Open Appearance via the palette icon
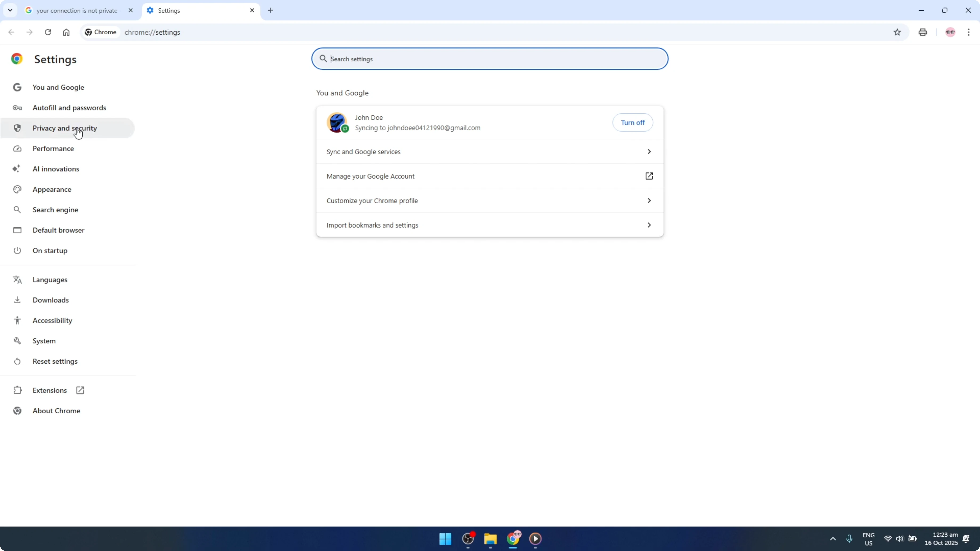 point(17,189)
